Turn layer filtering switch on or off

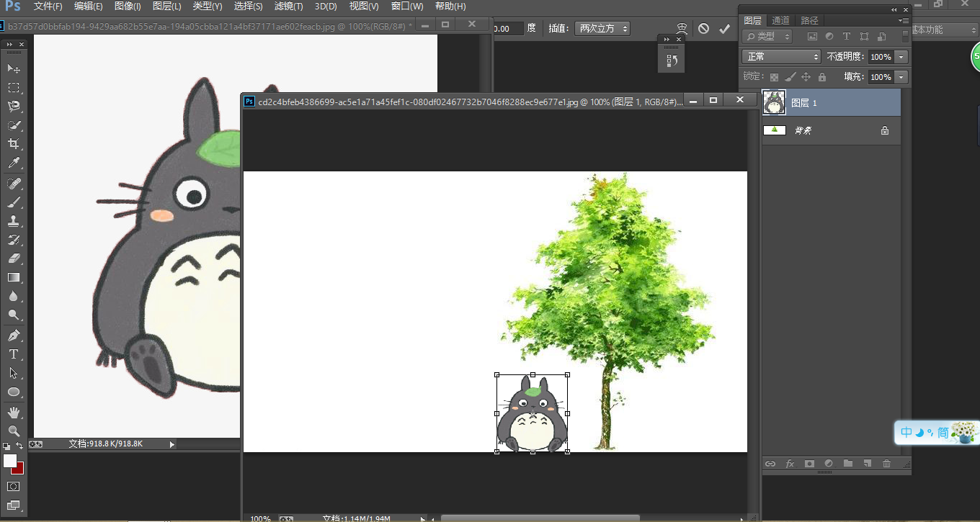click(x=905, y=36)
